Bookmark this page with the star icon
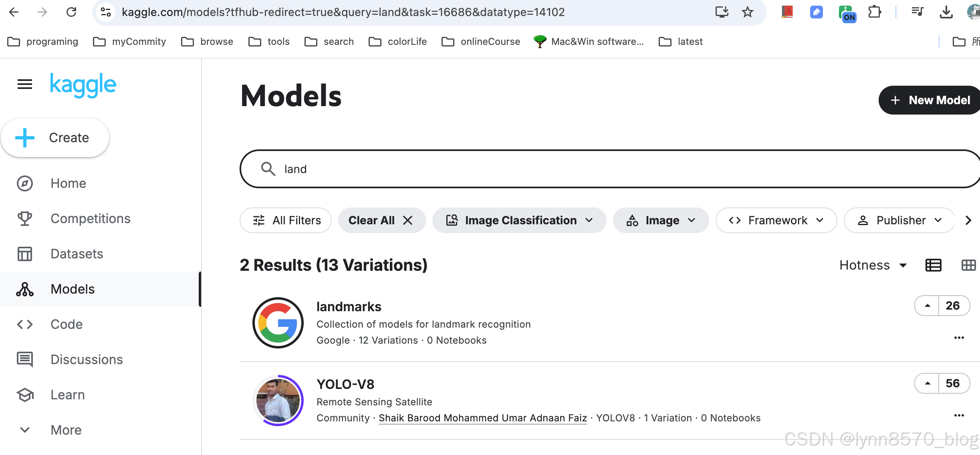 (748, 12)
